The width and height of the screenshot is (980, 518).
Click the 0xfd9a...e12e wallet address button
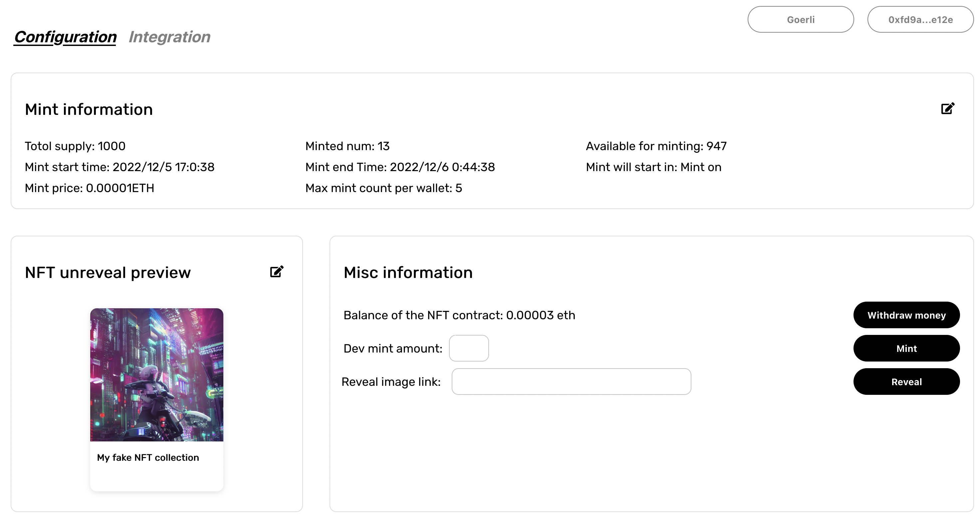920,19
